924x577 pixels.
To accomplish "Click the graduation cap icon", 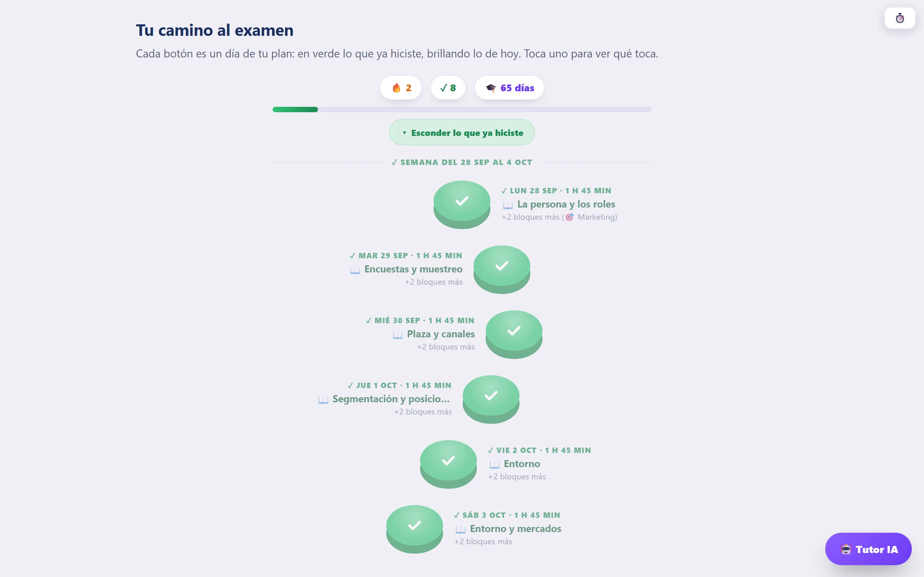I will pyautogui.click(x=491, y=88).
